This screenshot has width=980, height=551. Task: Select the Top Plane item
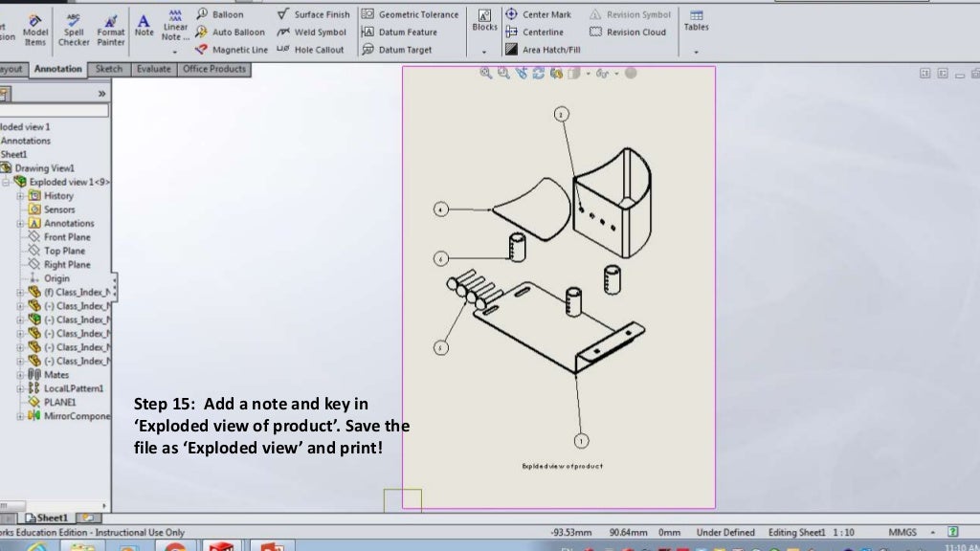tap(56, 251)
